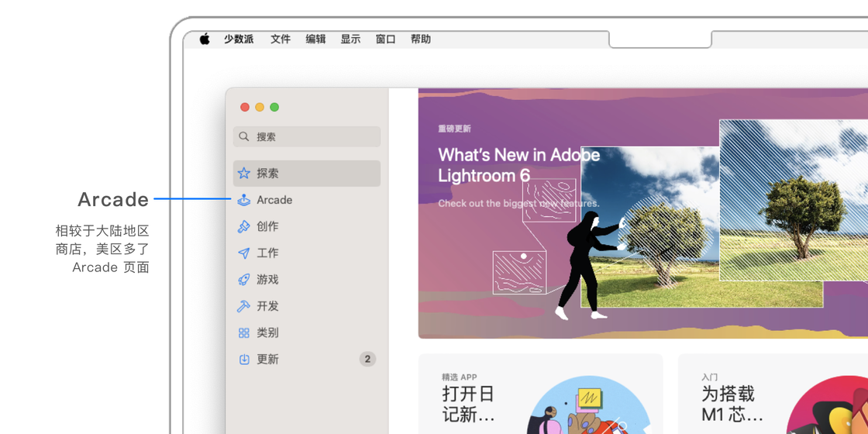
Task: Click the grid 类别 icon
Action: coord(243,332)
